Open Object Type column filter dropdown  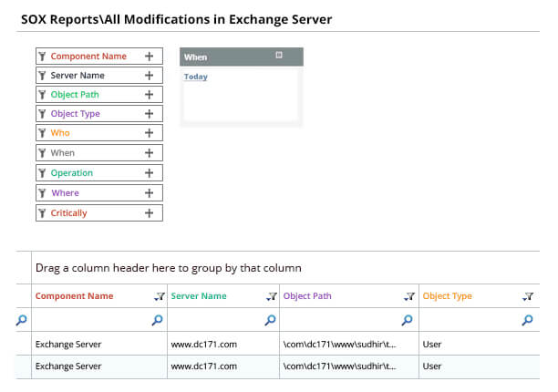pyautogui.click(x=528, y=296)
